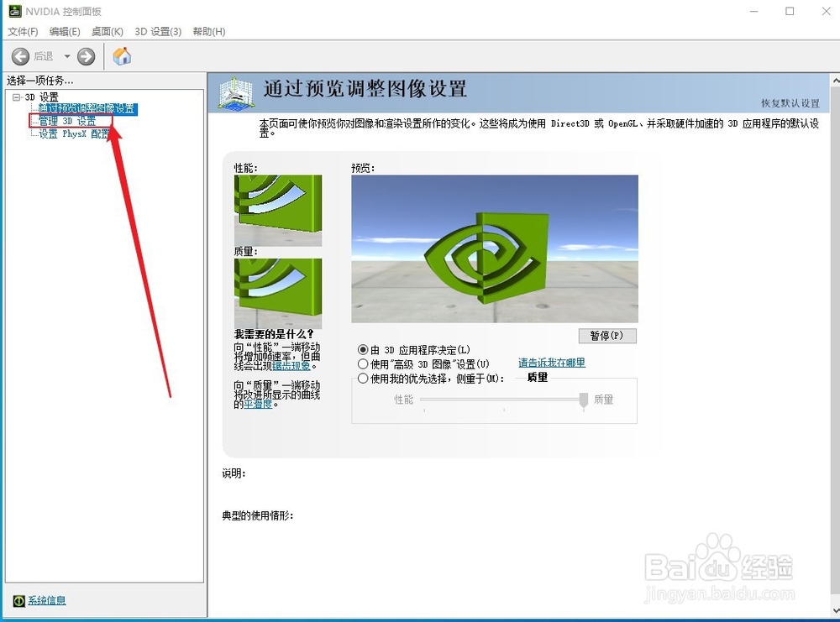840x622 pixels.
Task: Click the 暂停(P) button
Action: [607, 336]
